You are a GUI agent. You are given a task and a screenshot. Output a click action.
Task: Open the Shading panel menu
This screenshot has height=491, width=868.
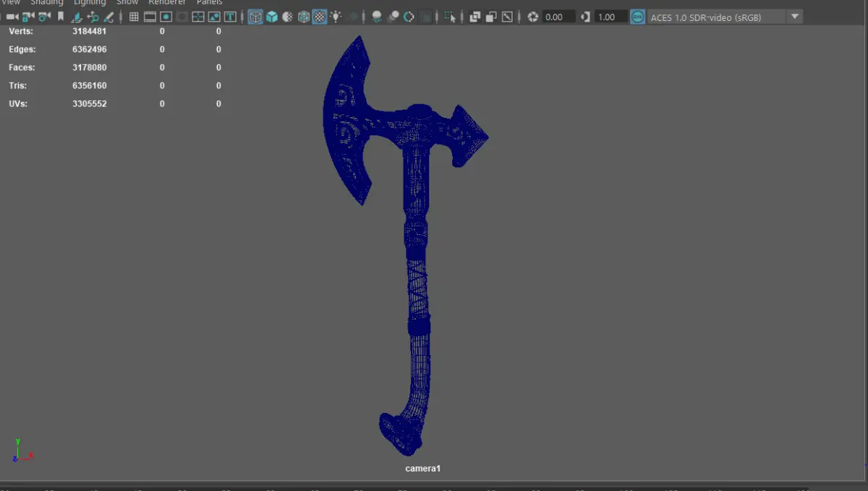click(47, 2)
